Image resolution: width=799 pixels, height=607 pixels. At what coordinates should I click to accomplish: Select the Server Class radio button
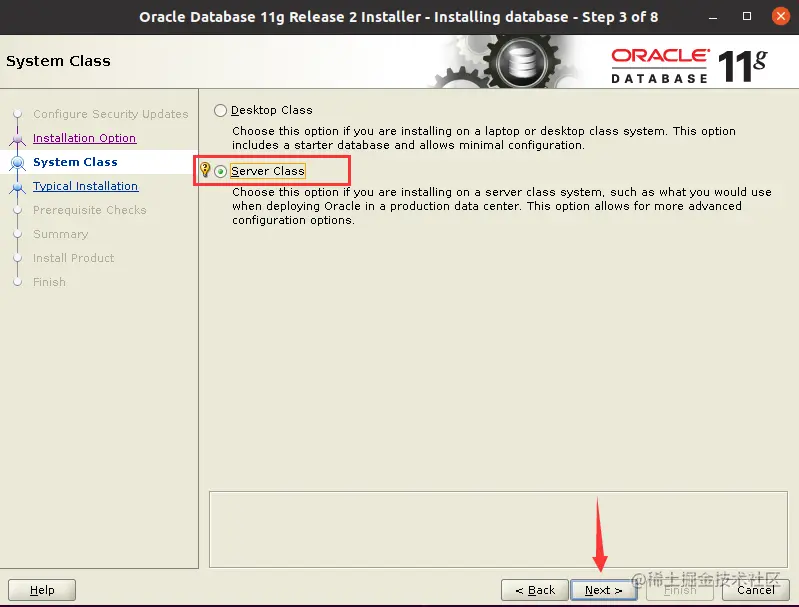[x=220, y=171]
